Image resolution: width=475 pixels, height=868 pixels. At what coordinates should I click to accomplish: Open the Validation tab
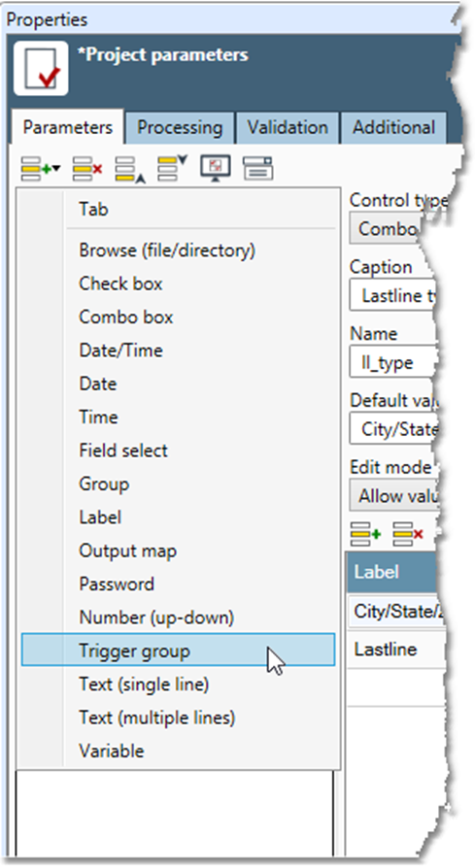pos(288,128)
